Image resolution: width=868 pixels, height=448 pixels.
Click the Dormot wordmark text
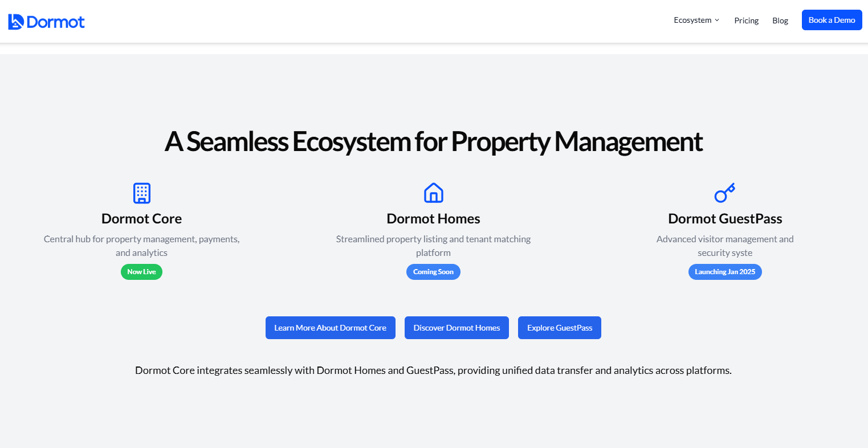click(56, 22)
